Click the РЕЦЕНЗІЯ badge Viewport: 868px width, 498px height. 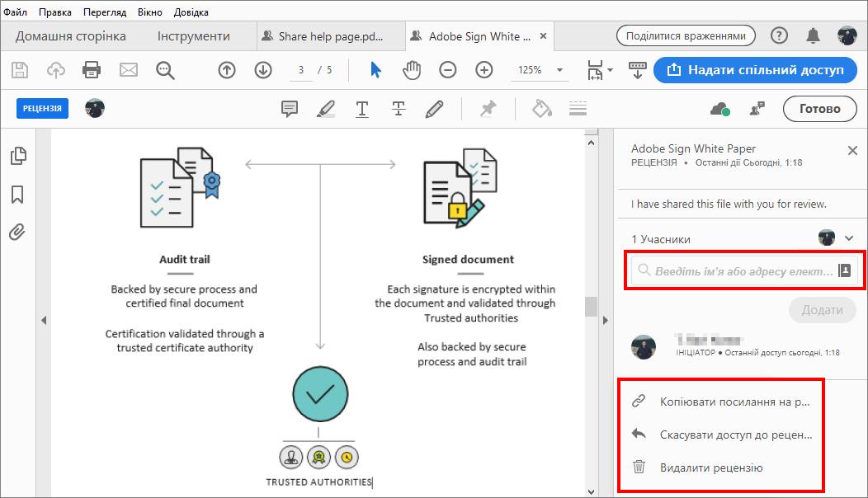pos(43,109)
